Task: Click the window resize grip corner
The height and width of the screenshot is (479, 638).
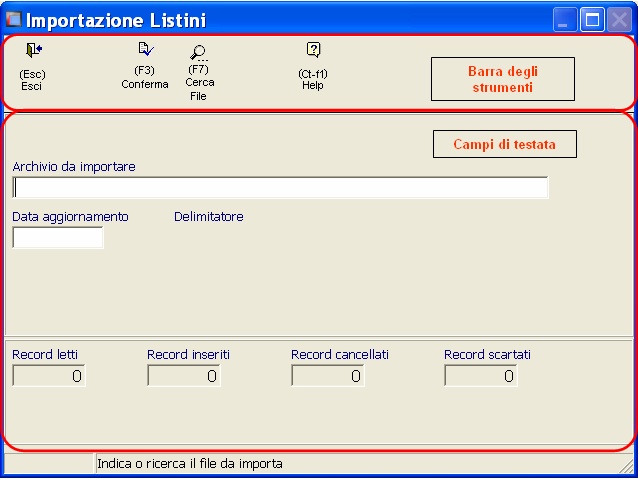Action: (x=627, y=466)
